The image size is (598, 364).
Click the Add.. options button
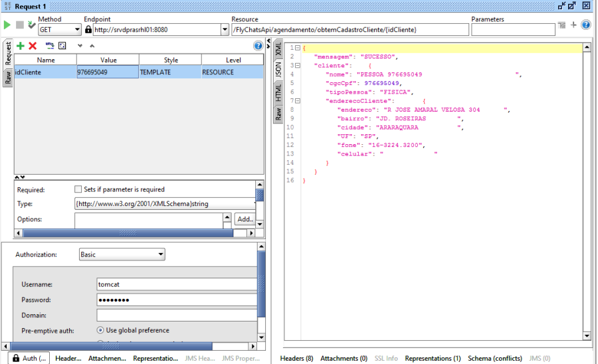click(x=245, y=219)
